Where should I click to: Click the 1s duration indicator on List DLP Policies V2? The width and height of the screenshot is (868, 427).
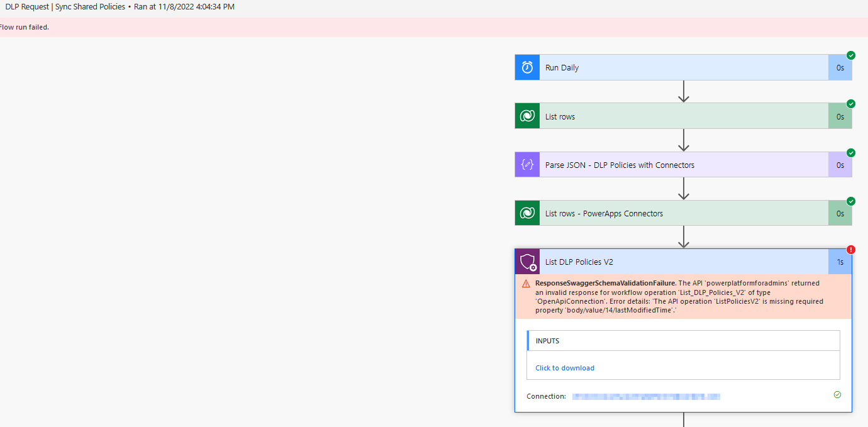[840, 262]
